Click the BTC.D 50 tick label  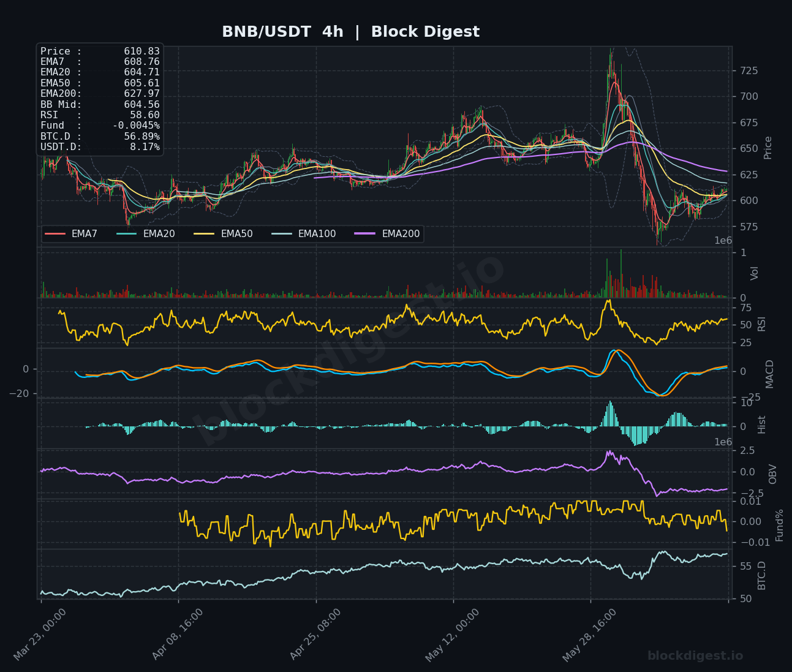tap(745, 599)
